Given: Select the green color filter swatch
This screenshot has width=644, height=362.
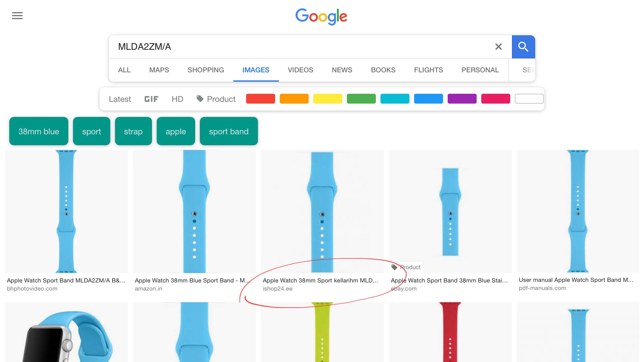Looking at the screenshot, I should 361,99.
